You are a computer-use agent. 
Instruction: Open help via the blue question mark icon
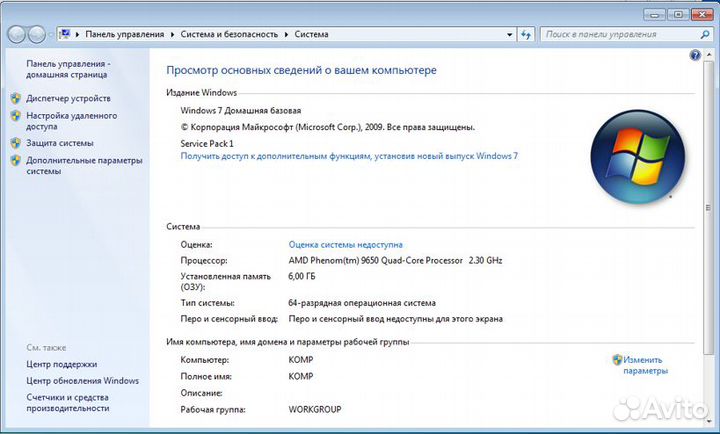(695, 56)
